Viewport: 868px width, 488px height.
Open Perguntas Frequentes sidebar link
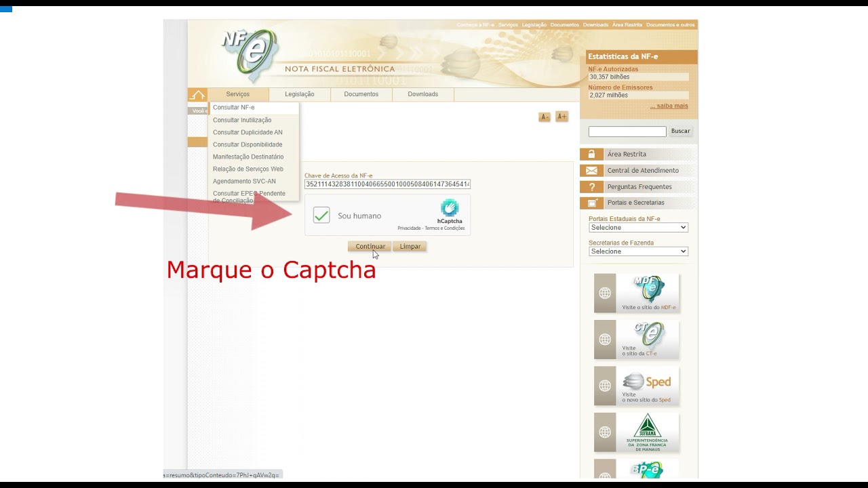pyautogui.click(x=639, y=187)
